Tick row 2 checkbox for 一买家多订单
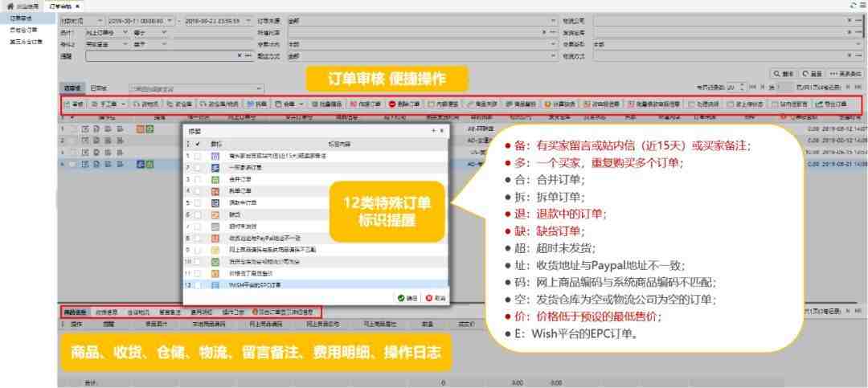 coord(198,168)
